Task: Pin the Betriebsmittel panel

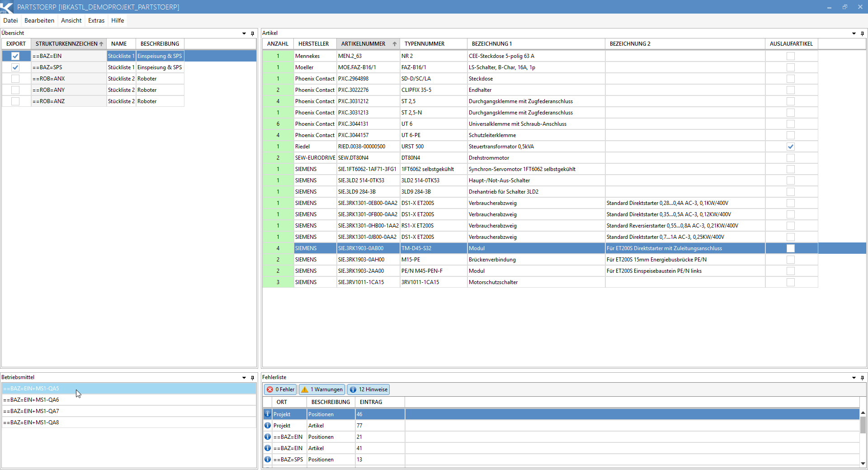Action: [x=252, y=377]
